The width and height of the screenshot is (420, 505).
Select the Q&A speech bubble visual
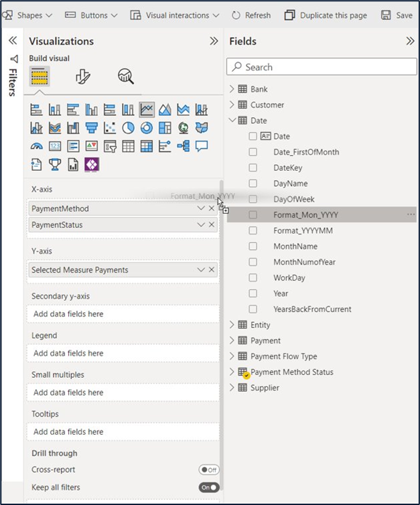tap(202, 147)
